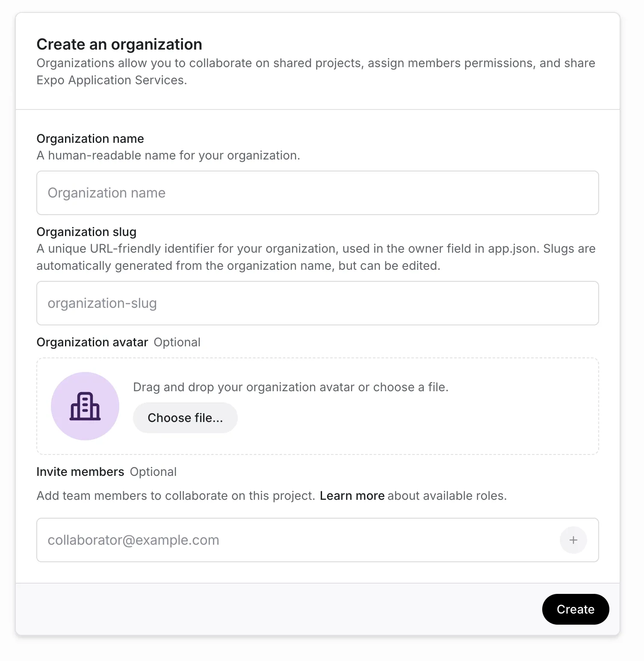Click the purple building avatar icon
This screenshot has height=661, width=644.
(85, 406)
